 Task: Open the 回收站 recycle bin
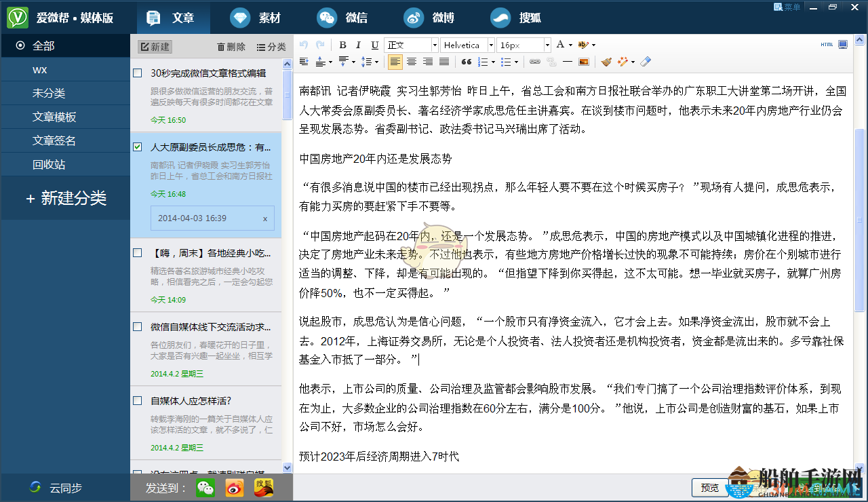(x=65, y=164)
